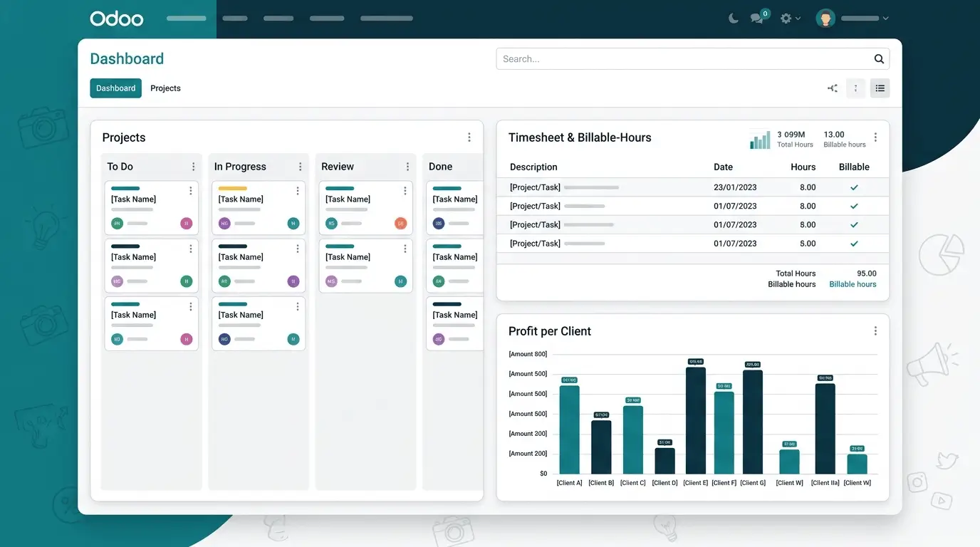Viewport: 980px width, 547px height.
Task: Toggle billable check on the 23/01/2023 row
Action: point(854,187)
